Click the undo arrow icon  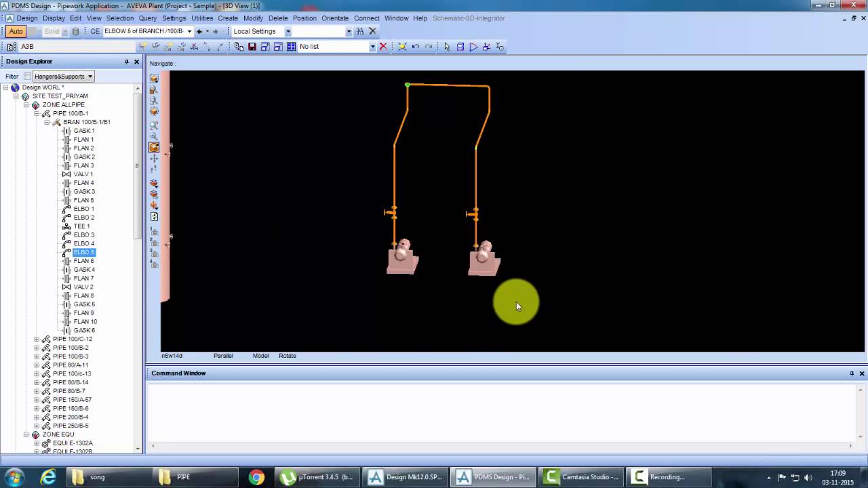tap(416, 47)
